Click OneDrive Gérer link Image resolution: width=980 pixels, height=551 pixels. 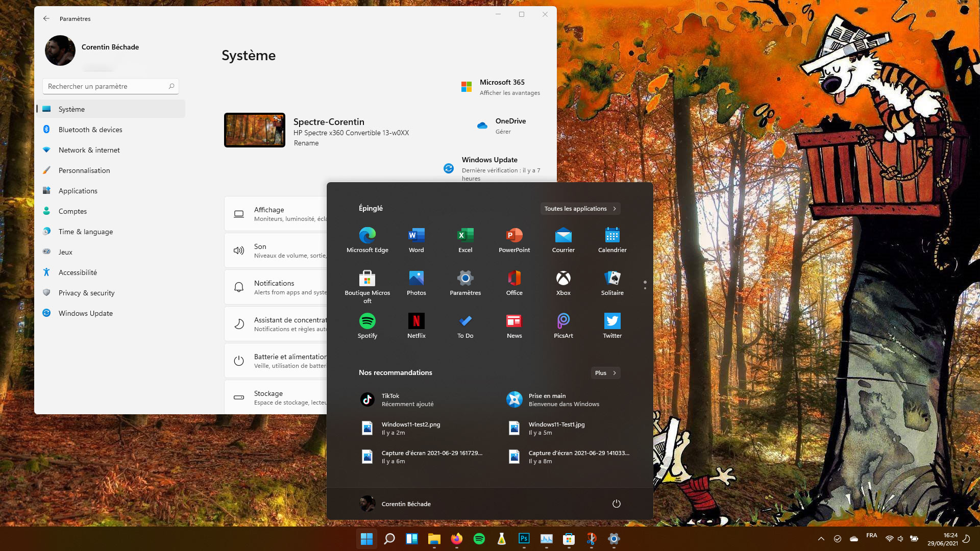(501, 126)
